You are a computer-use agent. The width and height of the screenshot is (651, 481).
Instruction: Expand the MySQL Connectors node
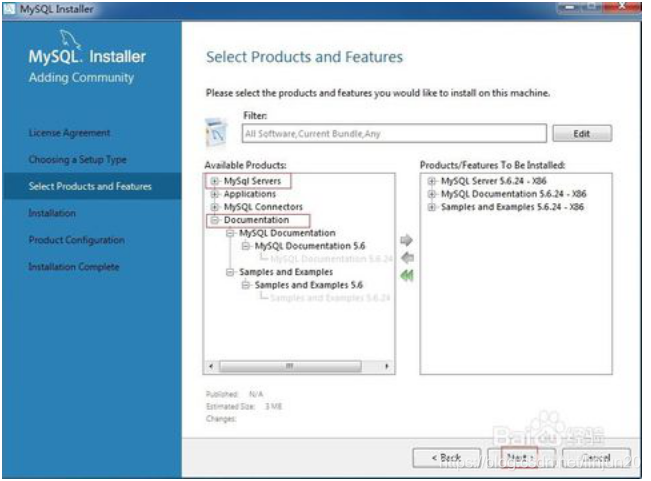[x=214, y=207]
